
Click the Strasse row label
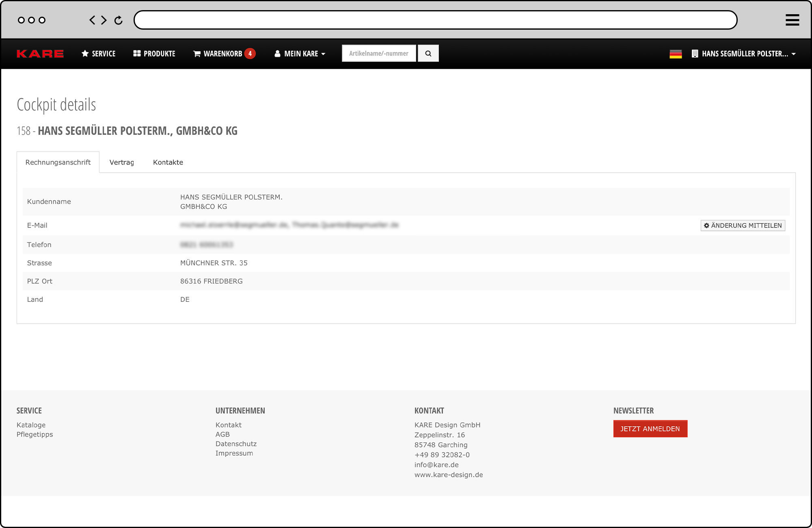[39, 263]
